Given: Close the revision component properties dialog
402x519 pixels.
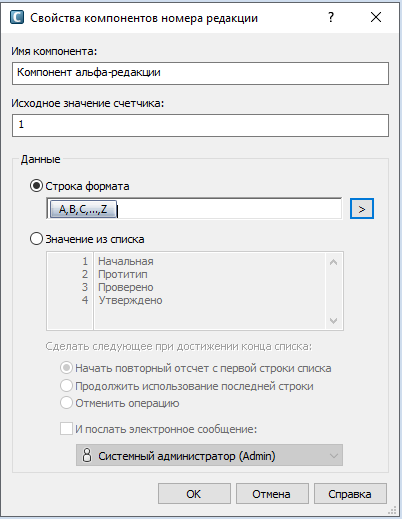Looking at the screenshot, I should coord(376,17).
